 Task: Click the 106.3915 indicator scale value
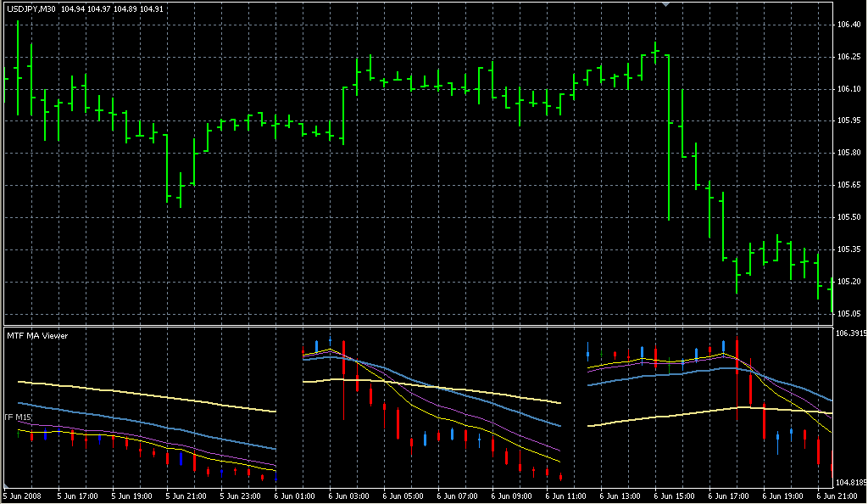tap(851, 333)
